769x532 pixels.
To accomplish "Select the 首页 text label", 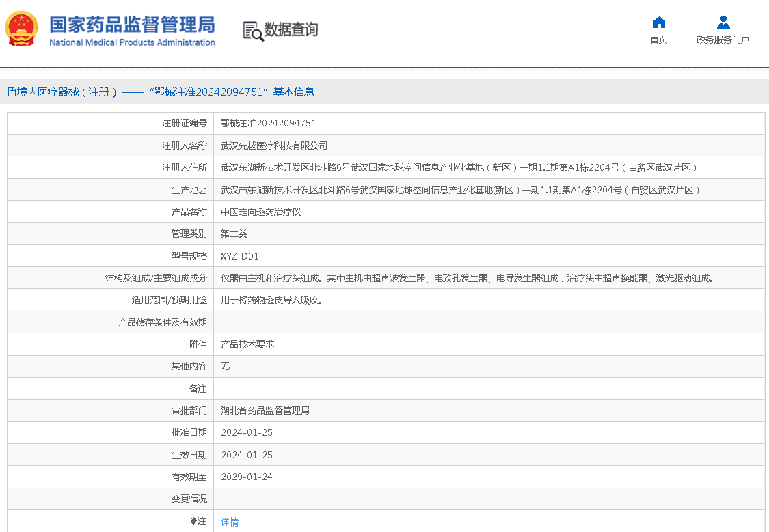I will [659, 40].
